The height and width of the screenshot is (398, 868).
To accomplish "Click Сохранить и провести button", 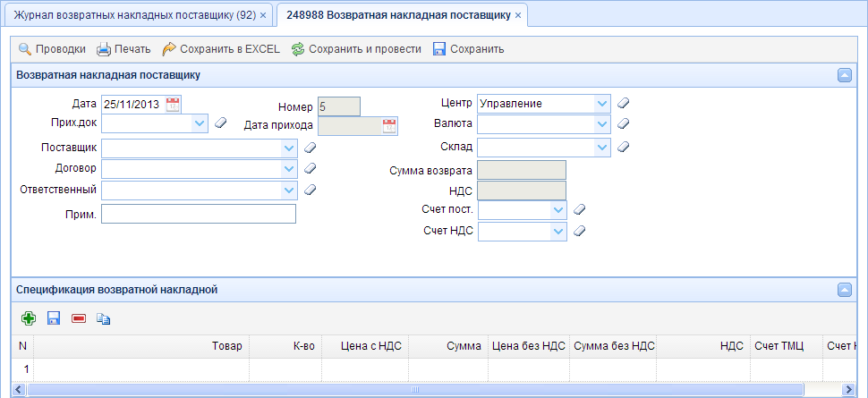I will pyautogui.click(x=356, y=49).
